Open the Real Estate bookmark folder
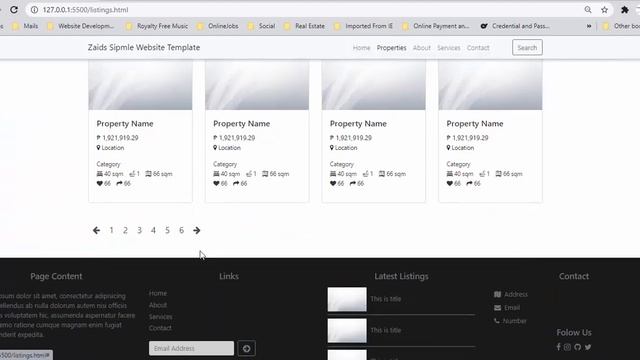640x360 pixels. (x=304, y=26)
